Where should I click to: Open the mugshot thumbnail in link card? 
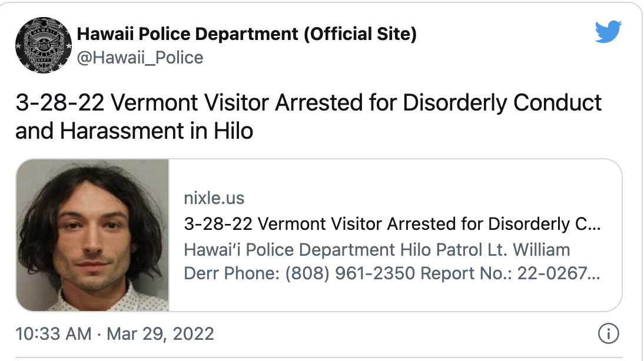tap(92, 235)
